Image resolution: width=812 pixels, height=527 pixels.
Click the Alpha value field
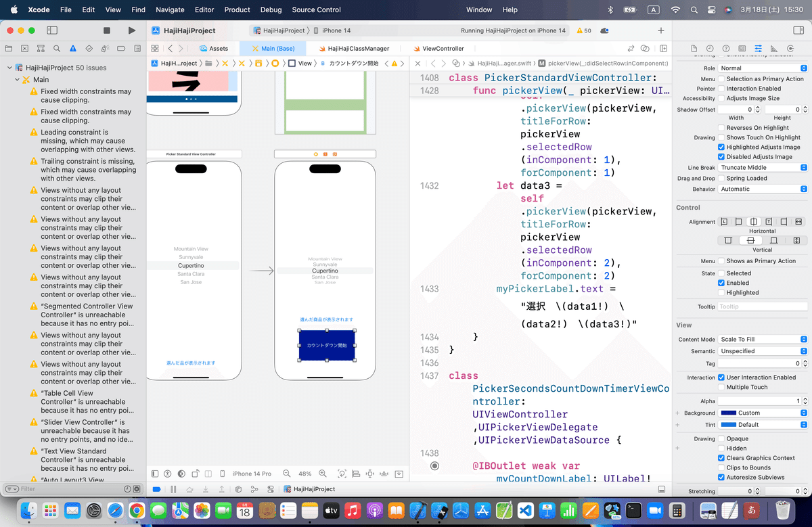[x=759, y=401]
